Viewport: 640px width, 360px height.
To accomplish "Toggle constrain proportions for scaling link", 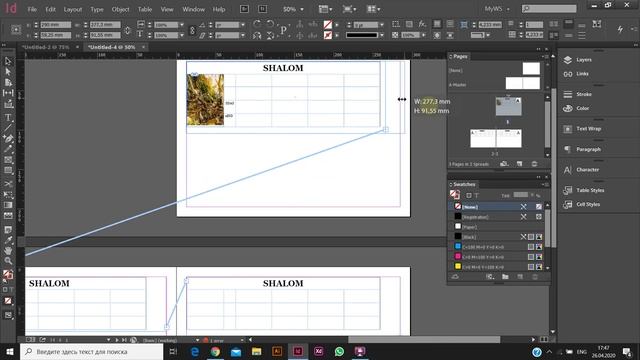I will pyautogui.click(x=192, y=30).
